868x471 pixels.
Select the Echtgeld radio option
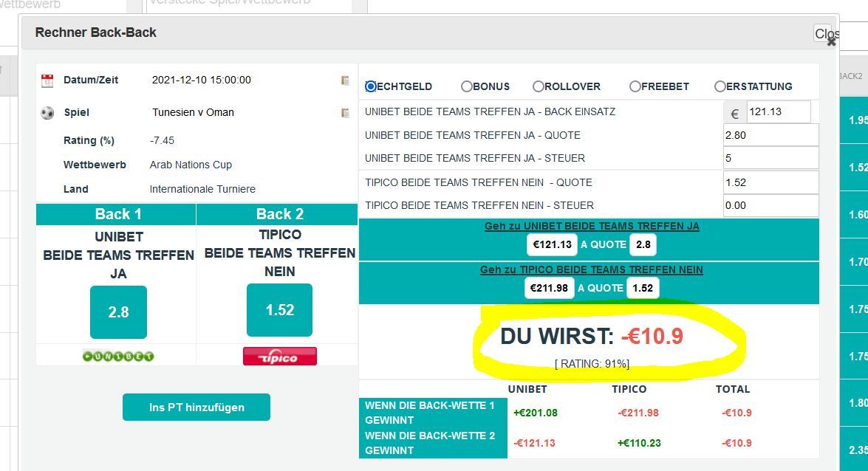[371, 86]
